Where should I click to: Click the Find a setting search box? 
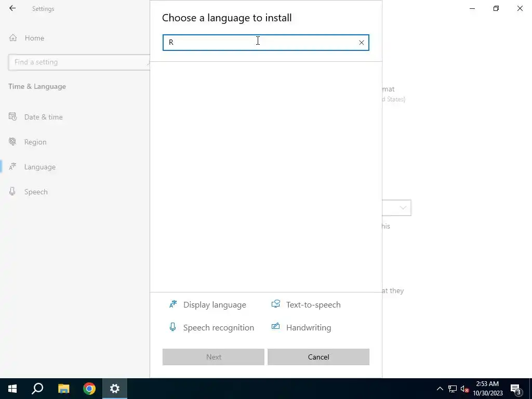click(x=79, y=62)
